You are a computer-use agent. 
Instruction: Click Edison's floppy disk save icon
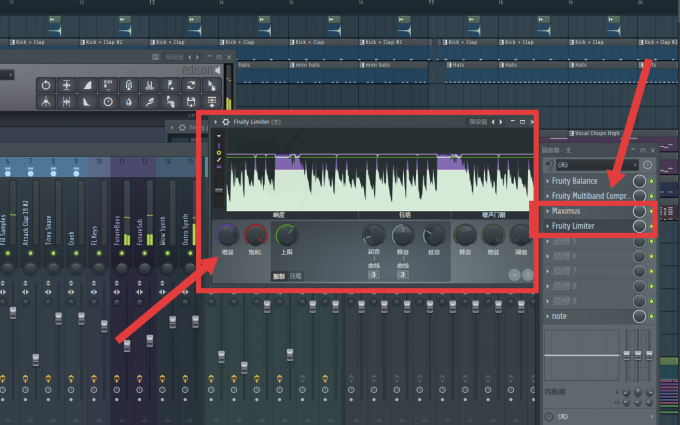[191, 101]
